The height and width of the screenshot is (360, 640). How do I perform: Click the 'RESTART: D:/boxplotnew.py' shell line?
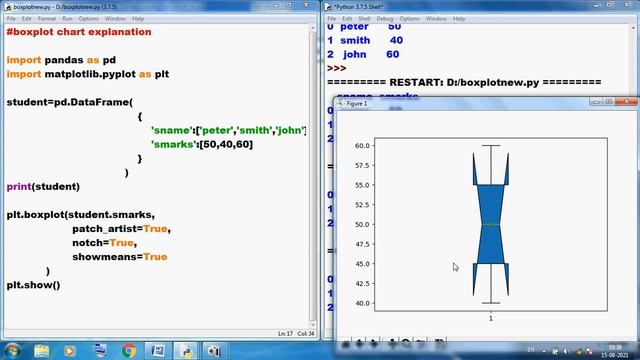(x=464, y=82)
